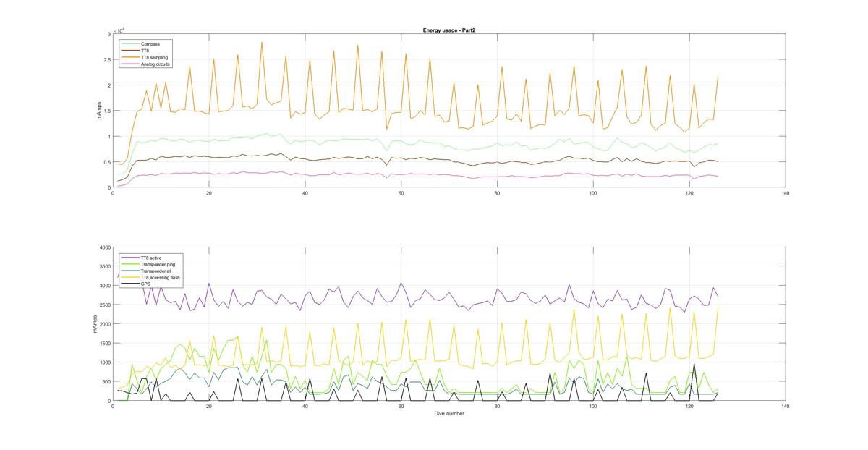Click the "0.5" y-axis tick label
The height and width of the screenshot is (450, 868).
point(107,162)
